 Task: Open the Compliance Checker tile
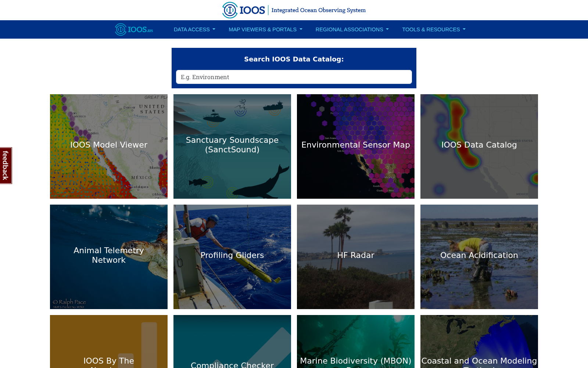point(232,342)
